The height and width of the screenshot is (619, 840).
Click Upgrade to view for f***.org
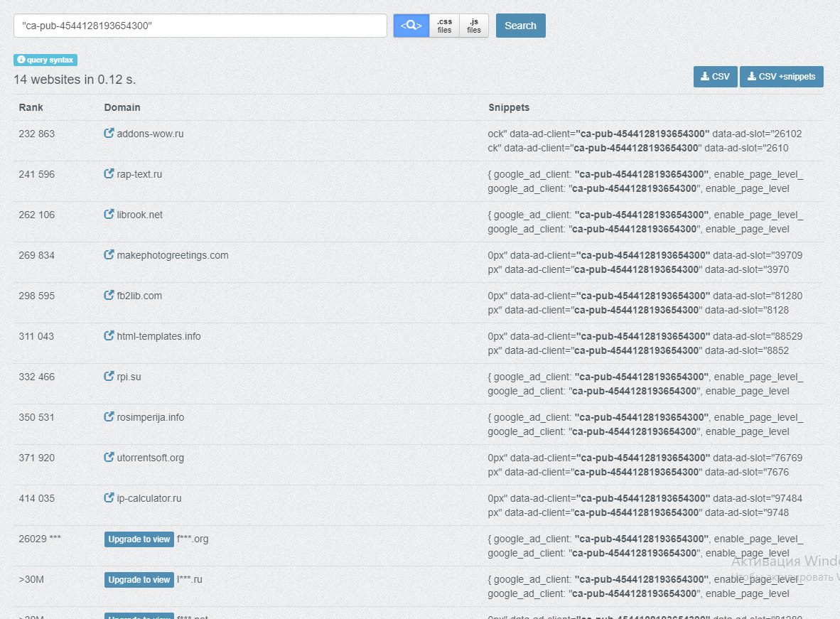139,539
